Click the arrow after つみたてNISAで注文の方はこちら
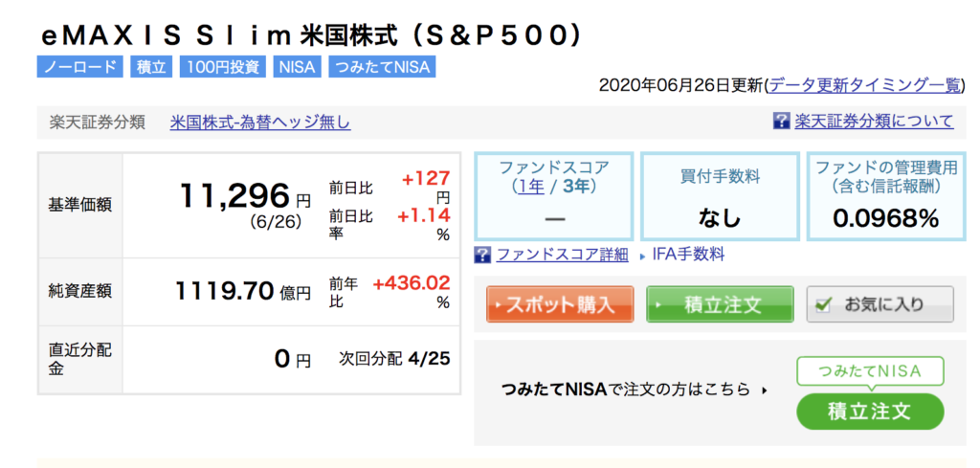Image resolution: width=980 pixels, height=468 pixels. 764,391
